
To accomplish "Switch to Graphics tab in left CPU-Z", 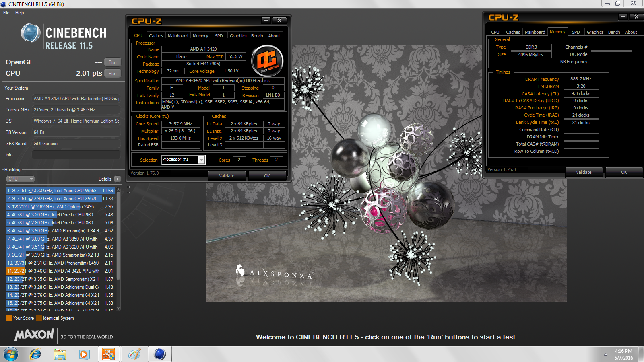I will tap(238, 36).
